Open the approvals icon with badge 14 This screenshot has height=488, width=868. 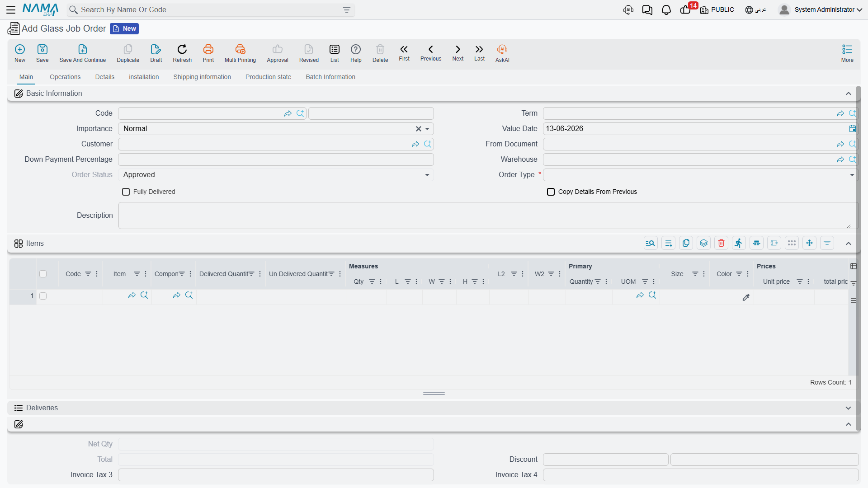tap(686, 9)
